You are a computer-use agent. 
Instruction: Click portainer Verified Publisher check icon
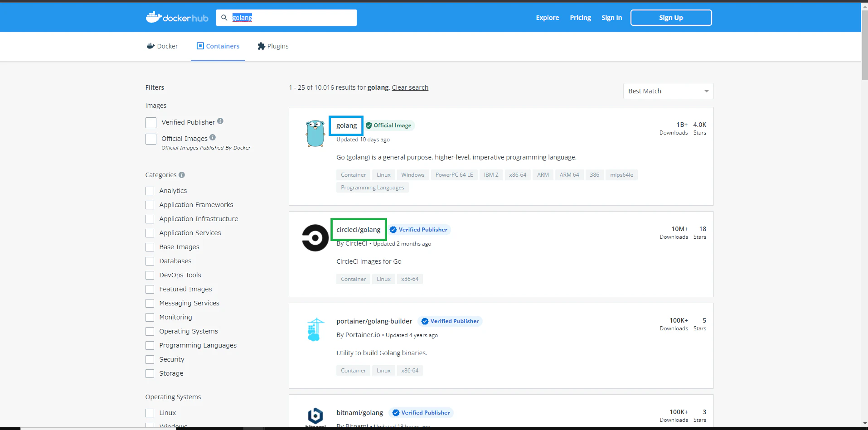425,321
